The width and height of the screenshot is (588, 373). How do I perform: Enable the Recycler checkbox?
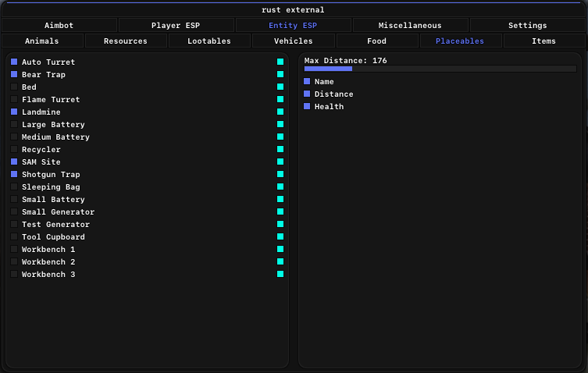coord(14,149)
